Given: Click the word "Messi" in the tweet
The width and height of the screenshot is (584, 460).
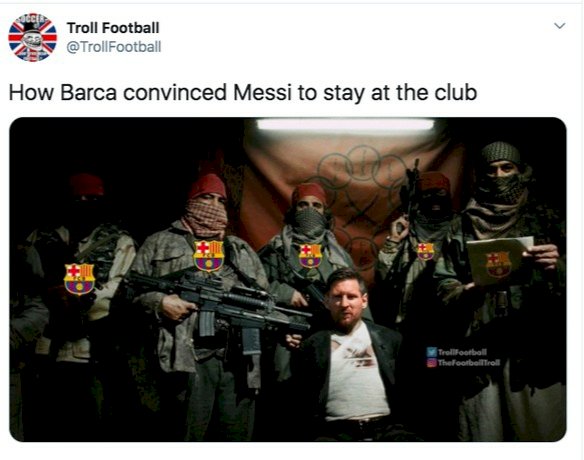Looking at the screenshot, I should 262,92.
